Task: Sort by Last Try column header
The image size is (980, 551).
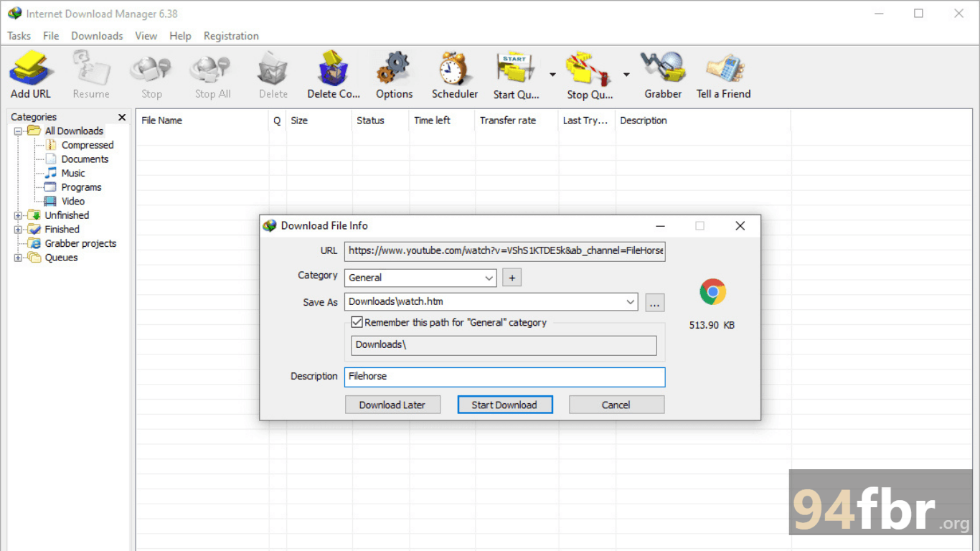Action: click(x=587, y=121)
